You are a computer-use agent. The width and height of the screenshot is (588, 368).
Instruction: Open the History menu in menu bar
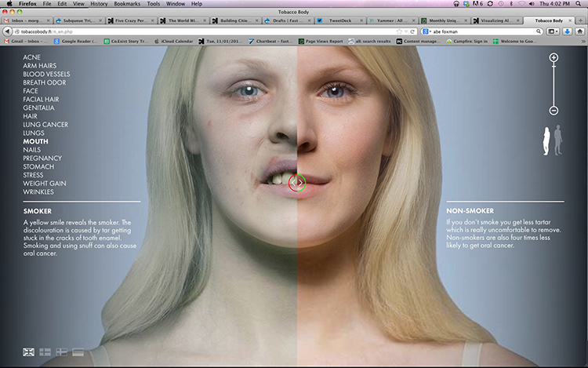[x=99, y=4]
